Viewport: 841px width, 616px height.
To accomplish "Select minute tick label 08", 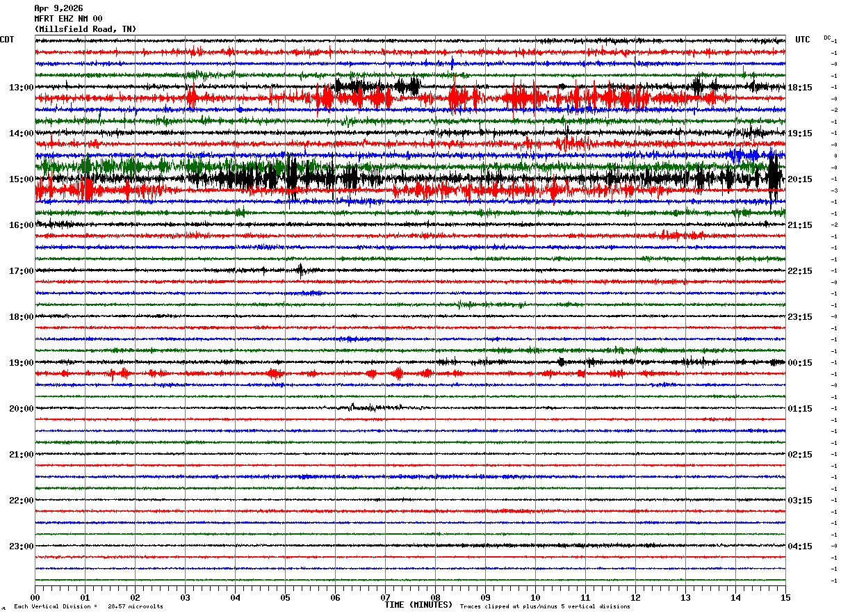I will 435,597.
